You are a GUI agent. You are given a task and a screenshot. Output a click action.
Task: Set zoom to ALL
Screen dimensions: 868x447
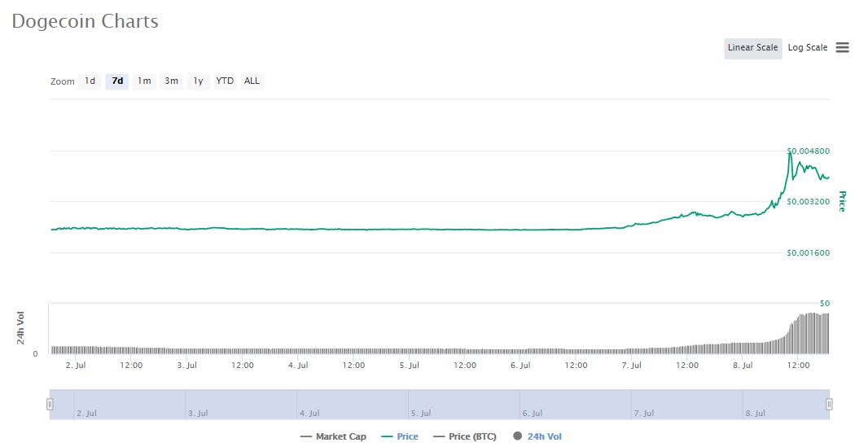pos(252,81)
